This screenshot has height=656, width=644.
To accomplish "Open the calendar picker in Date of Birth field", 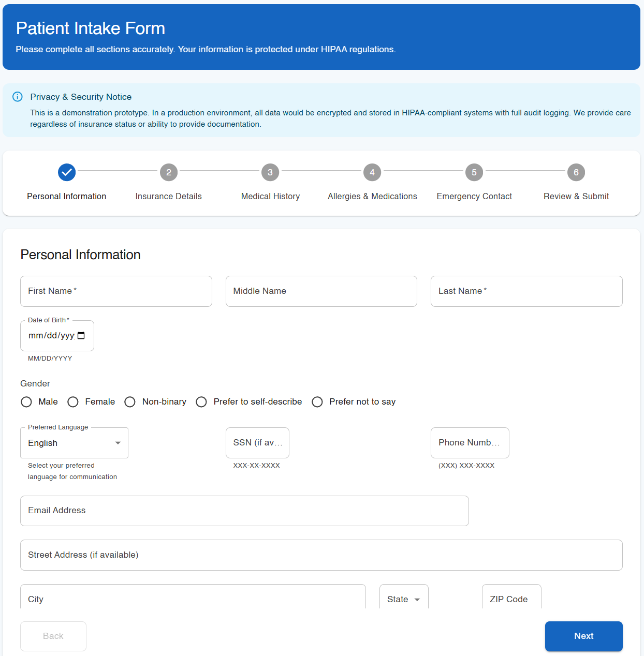I will tap(81, 335).
